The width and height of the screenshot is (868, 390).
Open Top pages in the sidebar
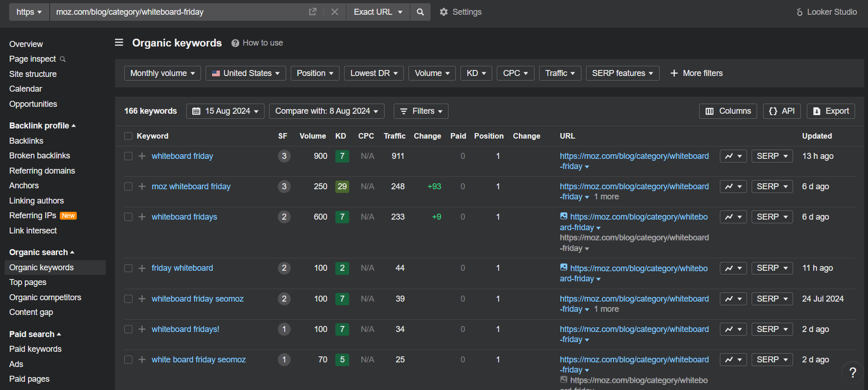[28, 282]
